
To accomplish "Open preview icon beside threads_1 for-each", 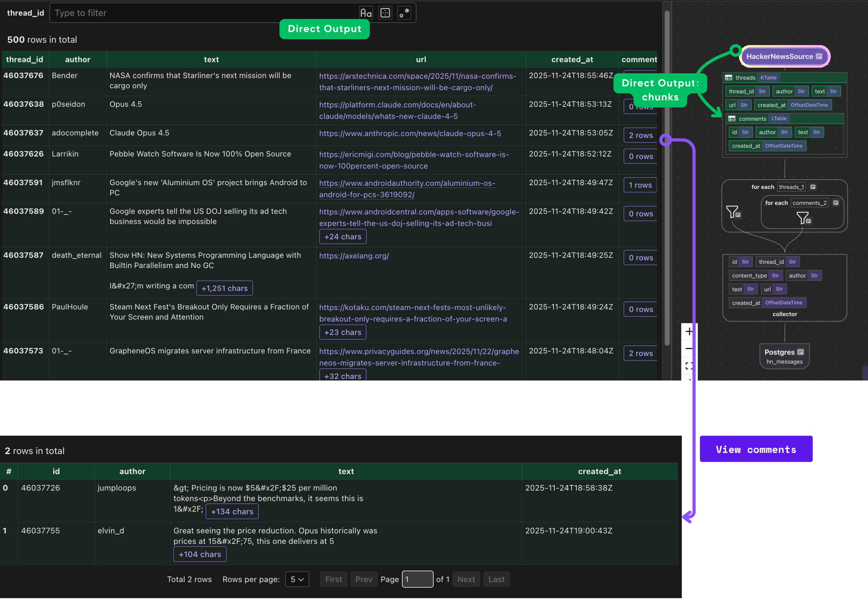I will click(813, 186).
